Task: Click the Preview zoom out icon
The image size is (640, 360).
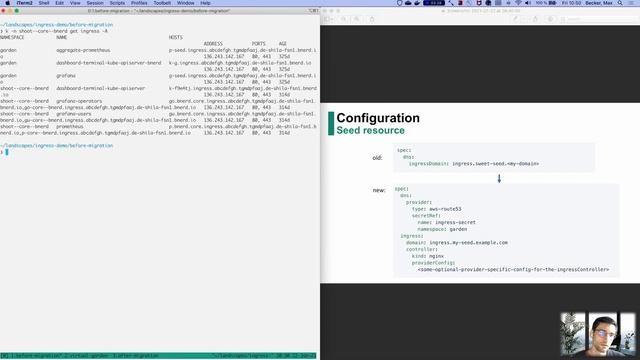Action: point(344,19)
